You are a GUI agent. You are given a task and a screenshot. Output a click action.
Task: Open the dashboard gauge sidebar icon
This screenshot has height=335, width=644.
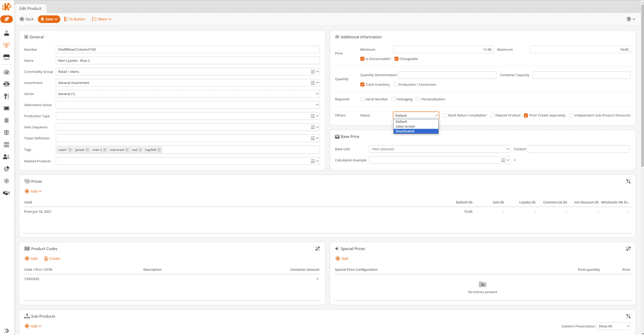[7, 72]
